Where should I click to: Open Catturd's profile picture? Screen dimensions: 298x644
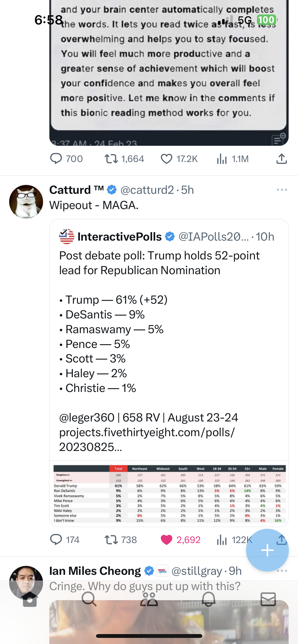(x=26, y=202)
